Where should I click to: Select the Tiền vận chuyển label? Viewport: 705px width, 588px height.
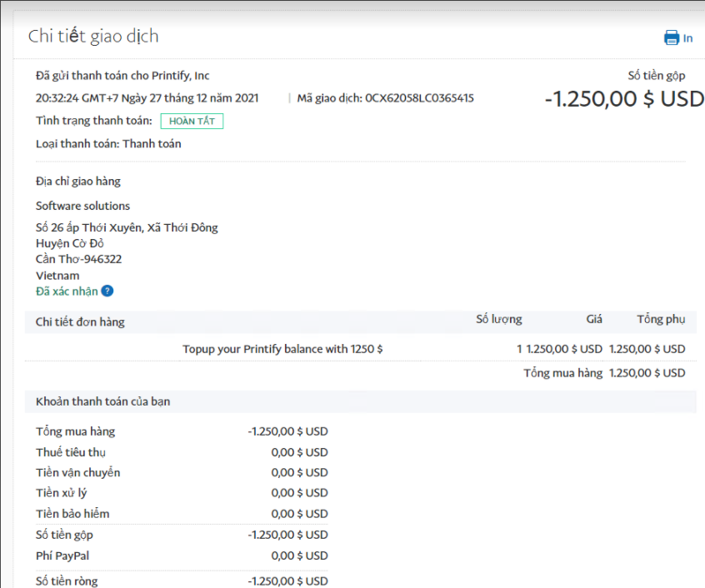(77, 472)
